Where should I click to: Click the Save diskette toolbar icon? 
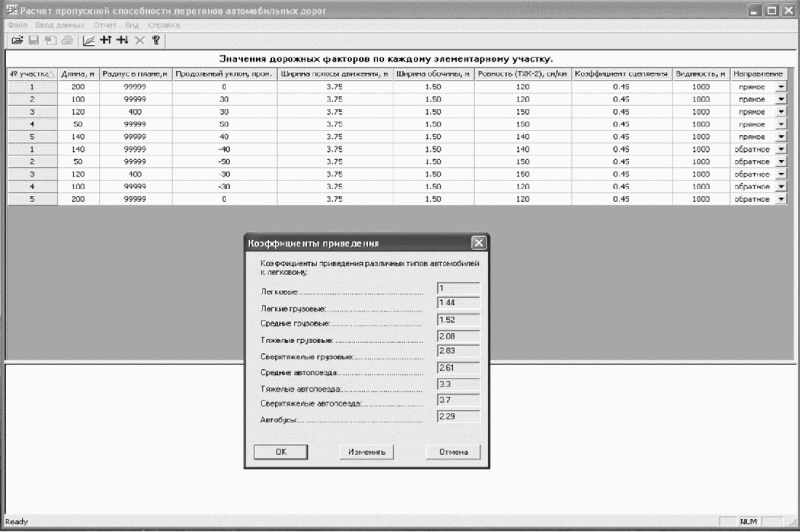(33, 40)
